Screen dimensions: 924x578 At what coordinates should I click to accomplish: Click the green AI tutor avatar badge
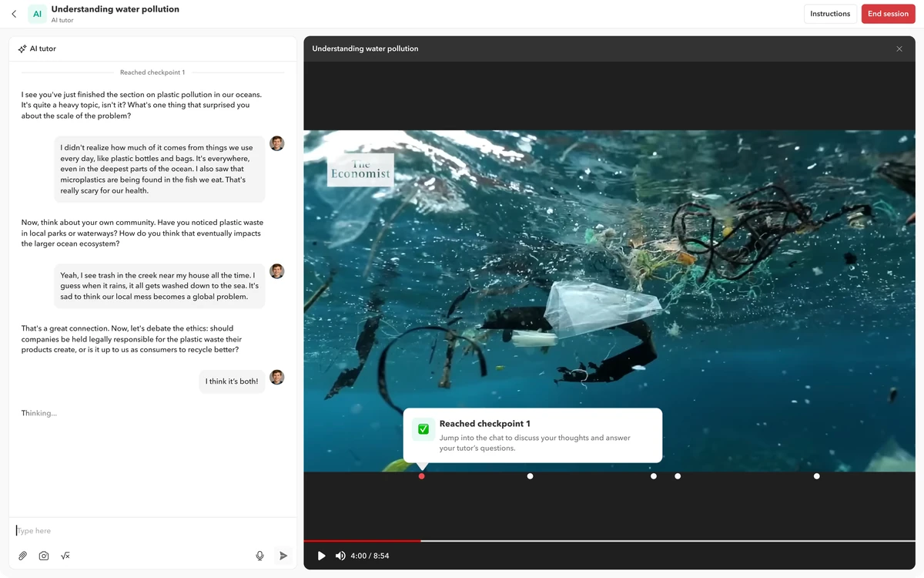click(x=37, y=14)
